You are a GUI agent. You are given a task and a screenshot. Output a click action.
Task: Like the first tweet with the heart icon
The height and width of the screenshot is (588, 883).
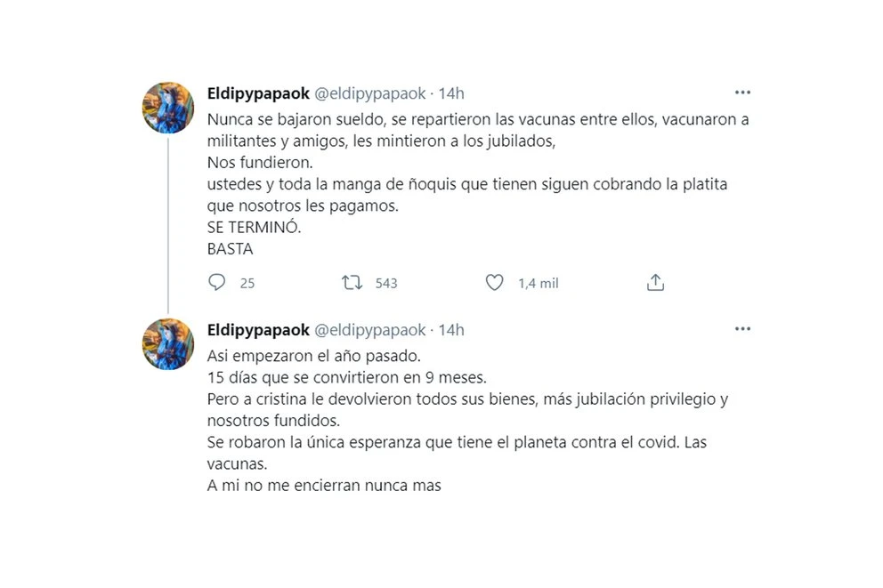(495, 283)
